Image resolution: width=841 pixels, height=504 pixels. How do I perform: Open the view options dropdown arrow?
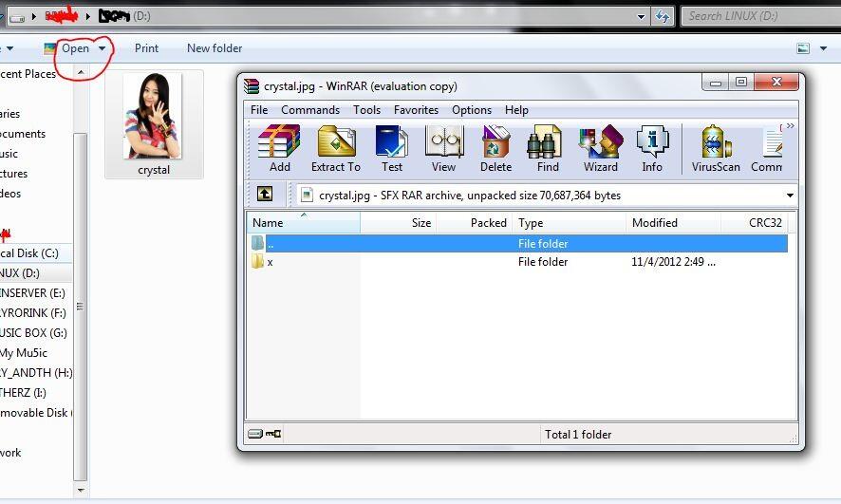823,48
